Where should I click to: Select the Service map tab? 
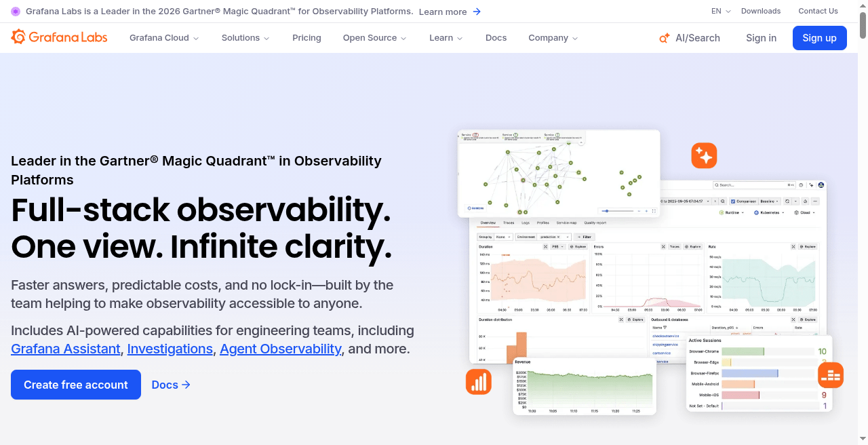[566, 222]
